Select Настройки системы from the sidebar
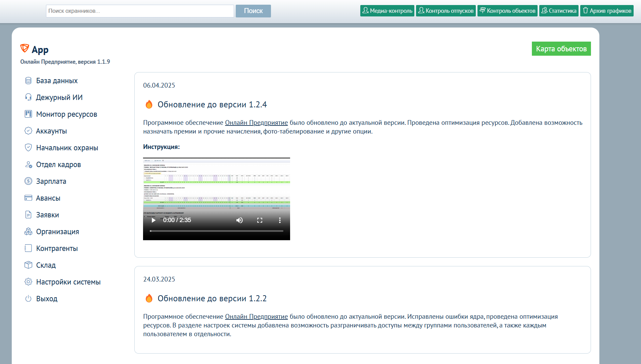The height and width of the screenshot is (364, 641). pos(68,282)
